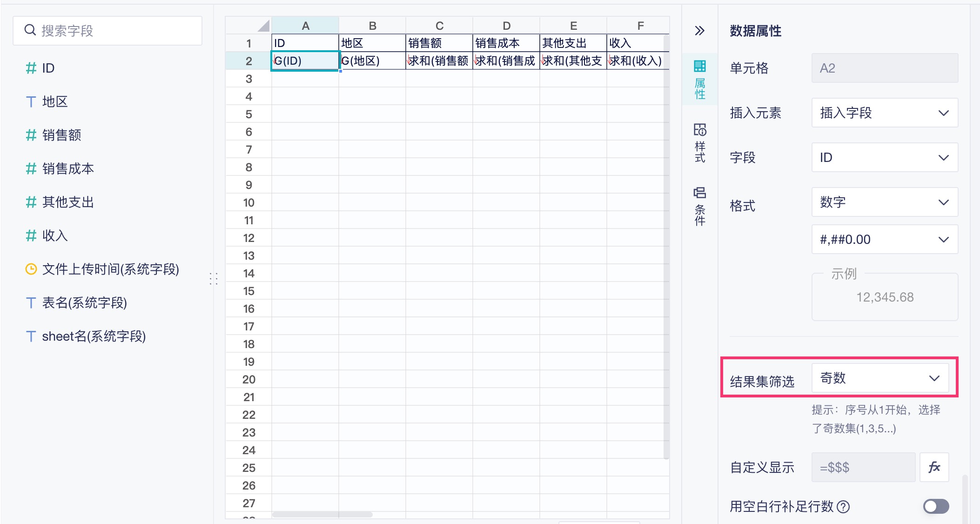Collapse the right panel with the double-chevron icon

point(699,31)
